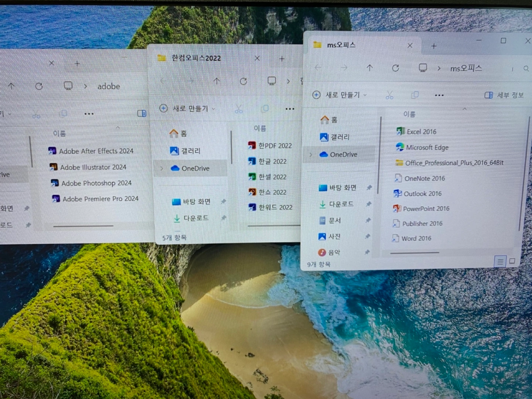Click search icon in ms오피스 window
Viewport: 532px width, 399px height.
click(x=526, y=68)
